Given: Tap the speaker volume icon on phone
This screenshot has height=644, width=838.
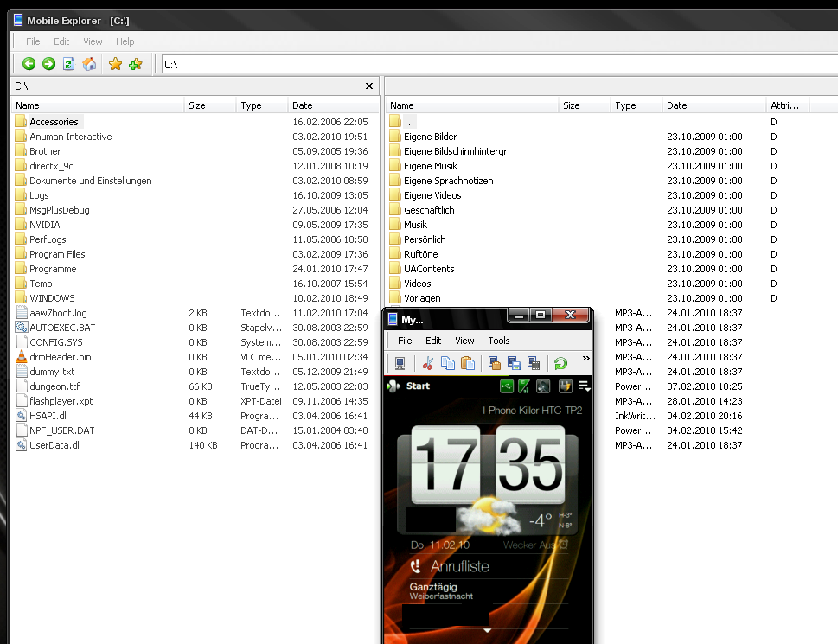Looking at the screenshot, I should 543,386.
